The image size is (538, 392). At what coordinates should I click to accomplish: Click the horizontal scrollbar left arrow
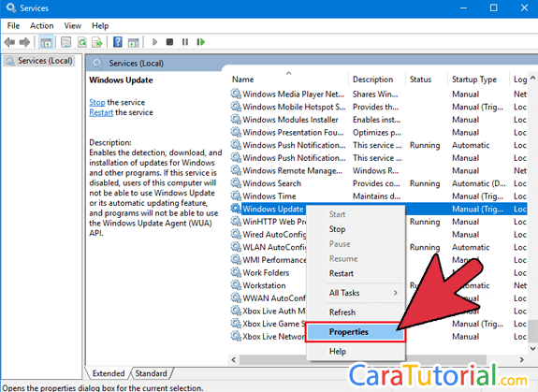tap(234, 359)
